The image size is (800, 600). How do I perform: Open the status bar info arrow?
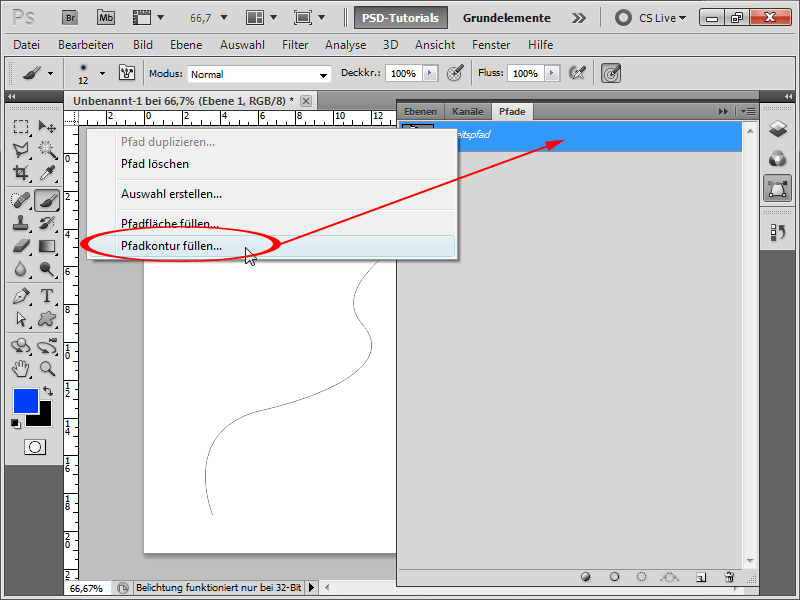click(x=311, y=588)
